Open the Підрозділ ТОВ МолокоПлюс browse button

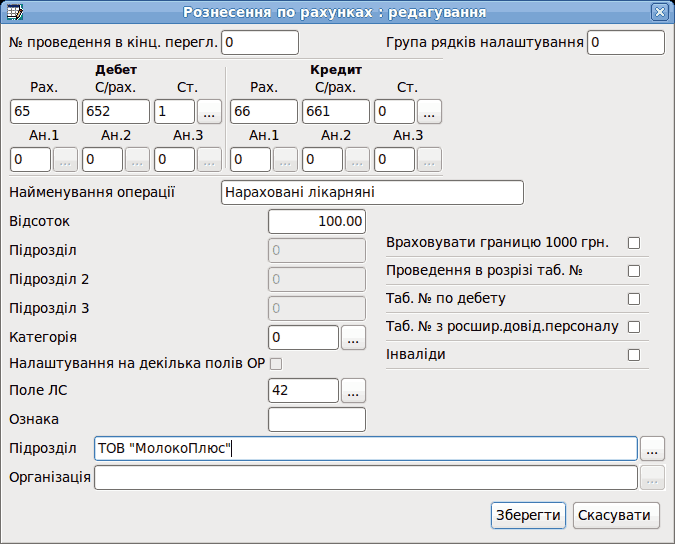pyautogui.click(x=652, y=448)
